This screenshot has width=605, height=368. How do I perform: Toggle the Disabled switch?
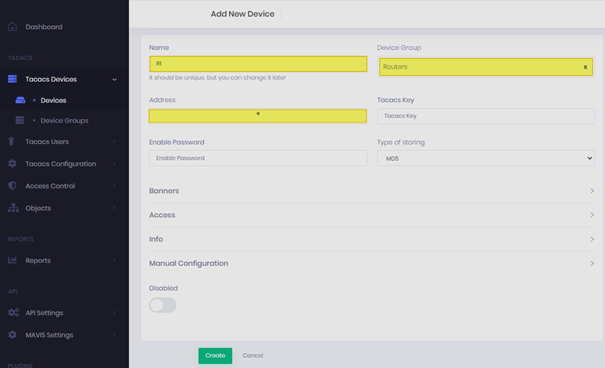pyautogui.click(x=162, y=305)
